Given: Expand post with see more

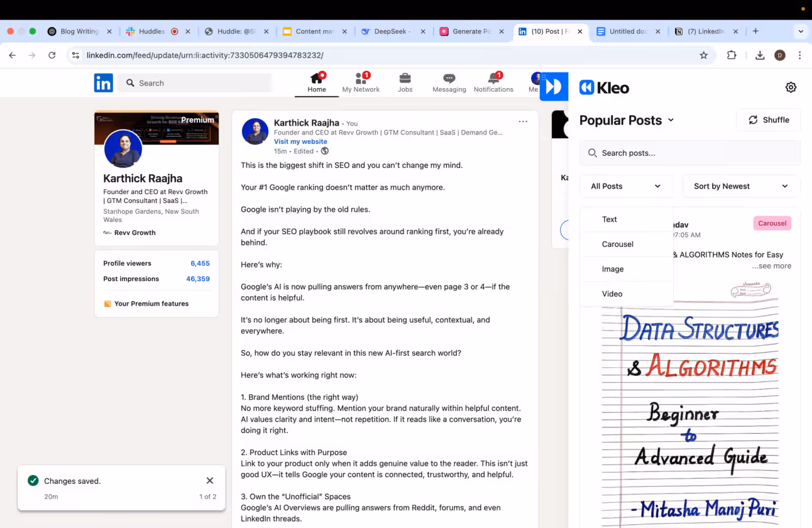Looking at the screenshot, I should (x=772, y=266).
